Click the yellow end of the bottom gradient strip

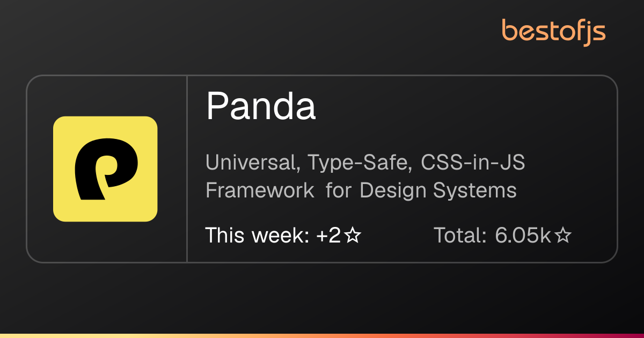pyautogui.click(x=32, y=336)
